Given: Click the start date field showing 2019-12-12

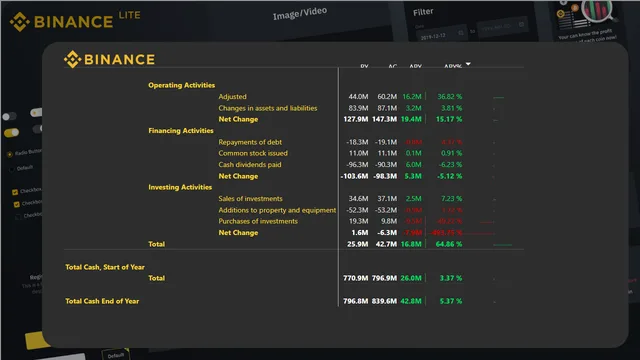Looking at the screenshot, I should click(441, 34).
